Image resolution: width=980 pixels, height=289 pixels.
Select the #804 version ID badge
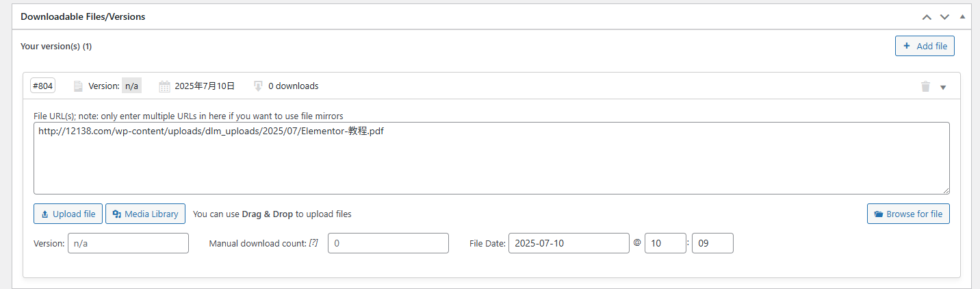coord(43,86)
